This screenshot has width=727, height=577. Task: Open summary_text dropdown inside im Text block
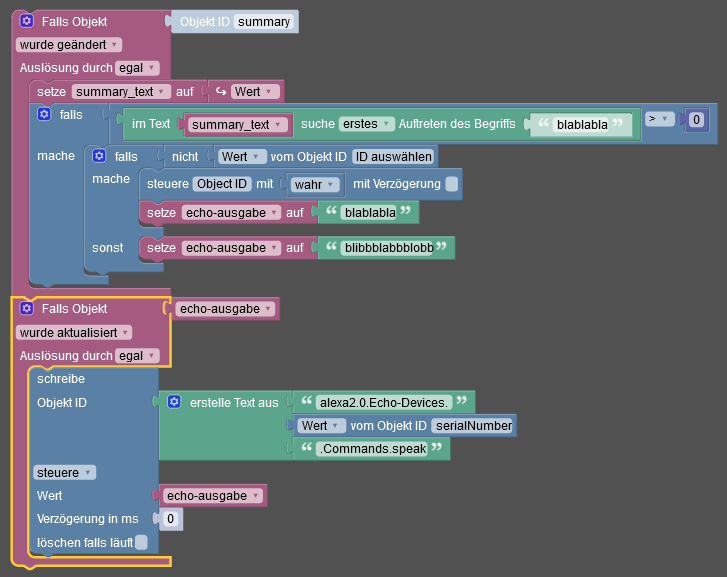coord(237,125)
